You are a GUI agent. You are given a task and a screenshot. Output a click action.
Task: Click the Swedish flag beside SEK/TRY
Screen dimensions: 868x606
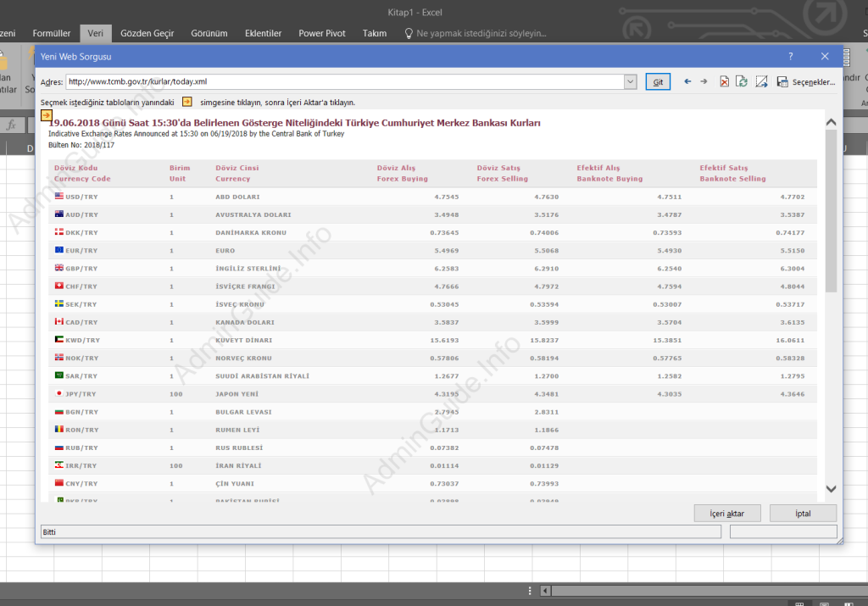pos(59,303)
